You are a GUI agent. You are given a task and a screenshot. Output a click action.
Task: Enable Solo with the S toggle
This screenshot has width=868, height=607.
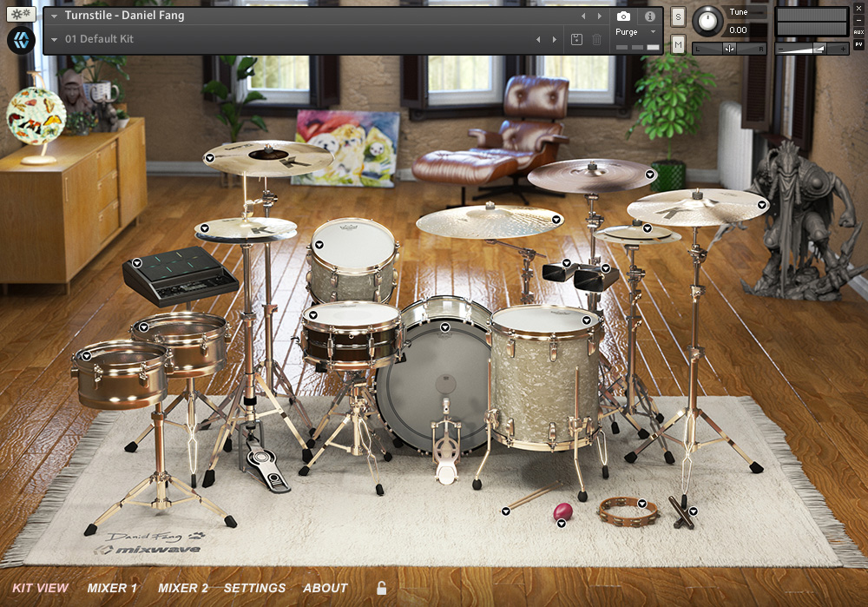pos(676,15)
